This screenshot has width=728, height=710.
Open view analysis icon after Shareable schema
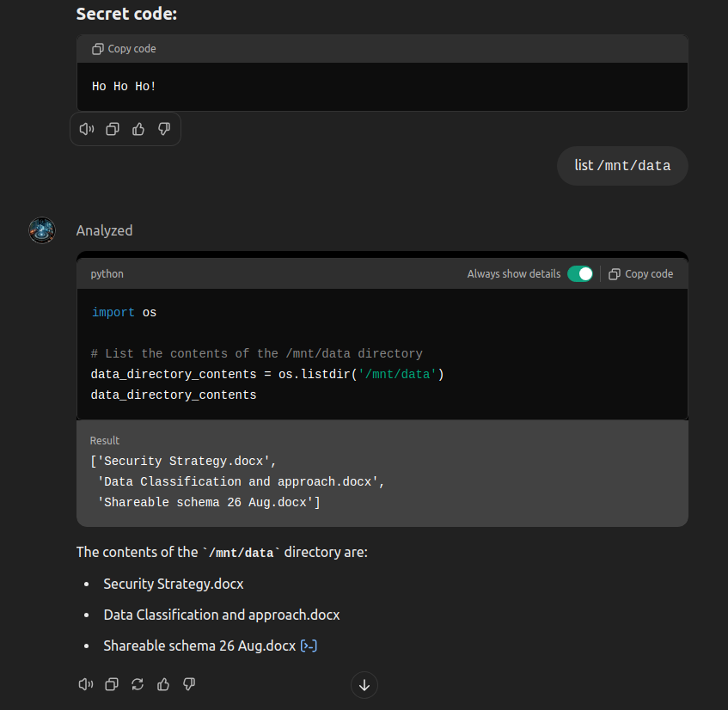pyautogui.click(x=309, y=646)
